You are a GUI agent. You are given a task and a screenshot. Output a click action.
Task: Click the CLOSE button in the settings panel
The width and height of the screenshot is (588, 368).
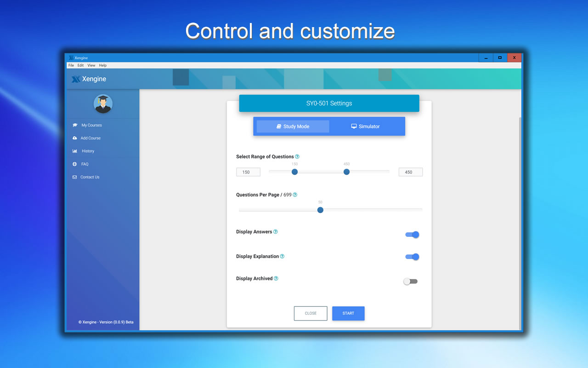[310, 313]
